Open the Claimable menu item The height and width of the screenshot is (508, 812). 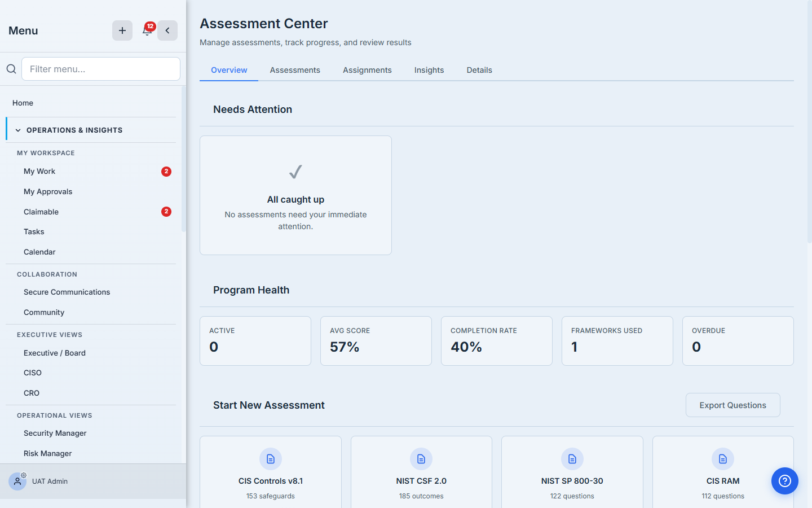click(91, 212)
